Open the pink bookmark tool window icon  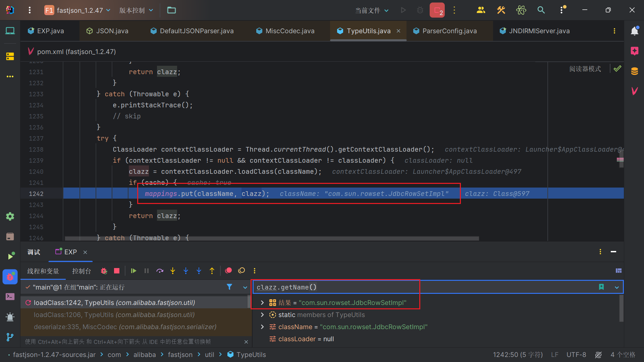click(x=634, y=51)
